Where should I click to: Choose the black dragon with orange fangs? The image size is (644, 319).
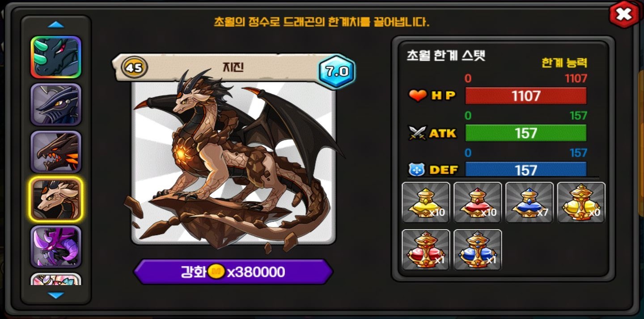pos(56,152)
